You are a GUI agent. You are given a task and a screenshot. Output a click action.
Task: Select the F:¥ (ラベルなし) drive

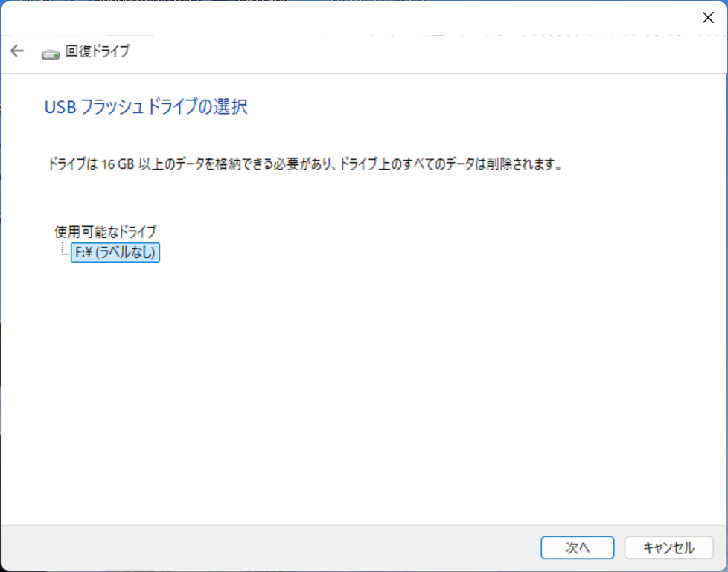click(115, 253)
